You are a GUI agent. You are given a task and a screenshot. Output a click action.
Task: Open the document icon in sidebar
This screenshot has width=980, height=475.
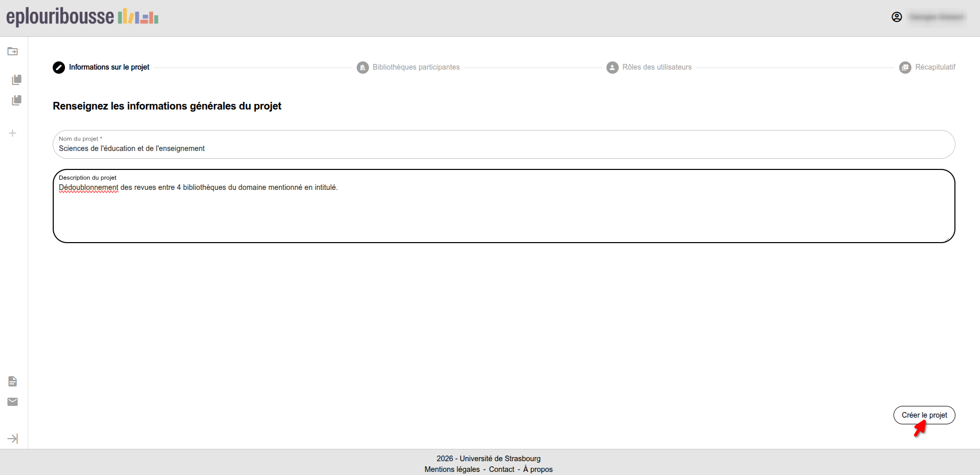pos(13,381)
